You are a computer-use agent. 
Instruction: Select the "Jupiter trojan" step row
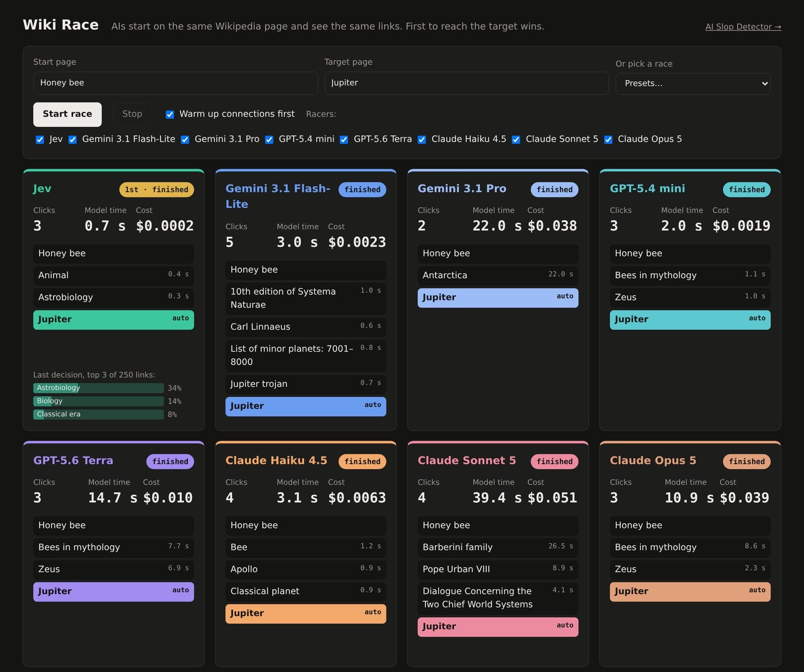(x=306, y=384)
